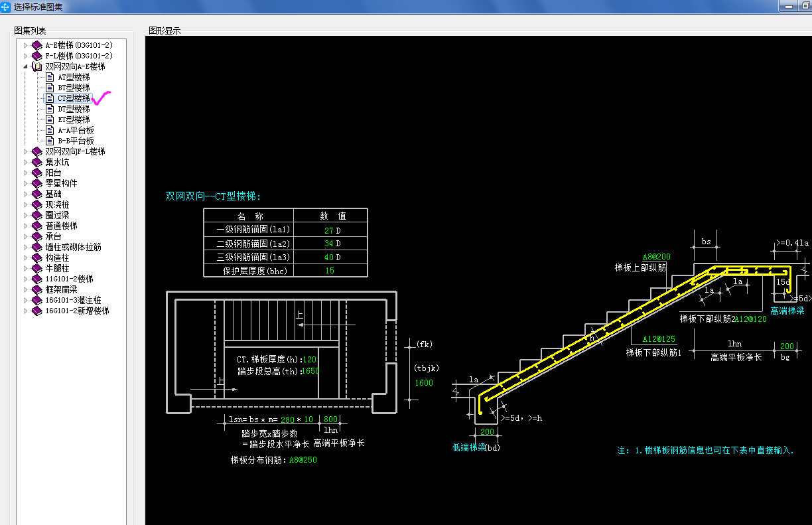Image resolution: width=812 pixels, height=525 pixels.
Task: Edit the top longitudinal rebar A8@200
Action: tap(657, 257)
